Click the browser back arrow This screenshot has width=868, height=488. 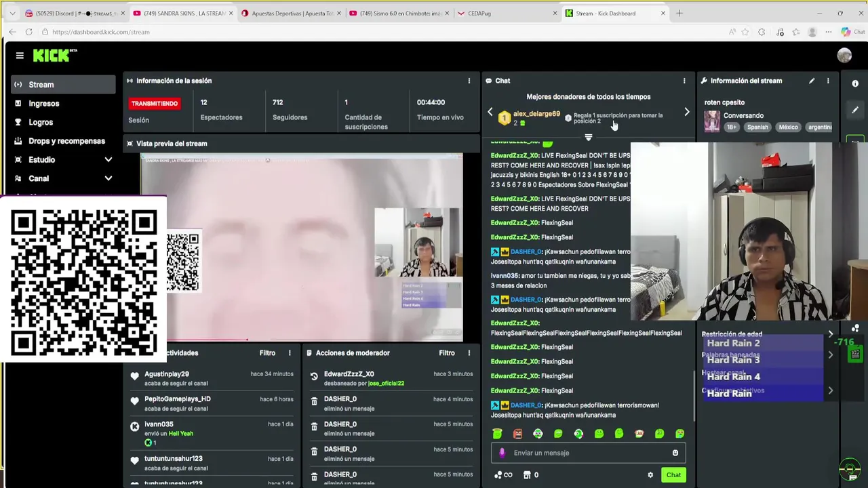click(12, 32)
